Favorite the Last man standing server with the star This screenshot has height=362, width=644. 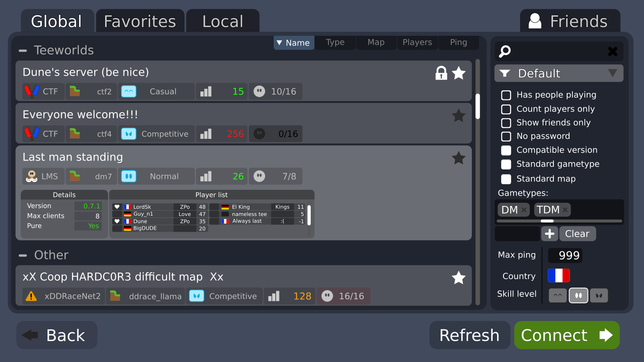tap(459, 158)
